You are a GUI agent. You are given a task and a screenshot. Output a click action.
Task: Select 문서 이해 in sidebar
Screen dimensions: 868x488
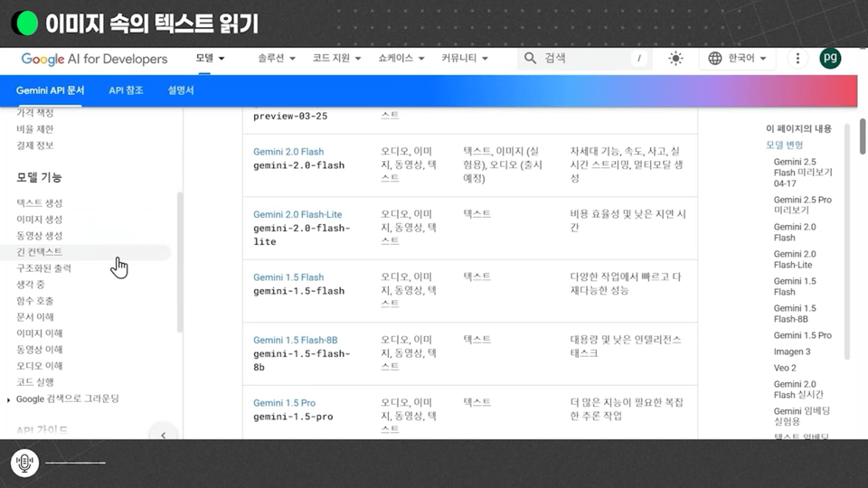35,317
